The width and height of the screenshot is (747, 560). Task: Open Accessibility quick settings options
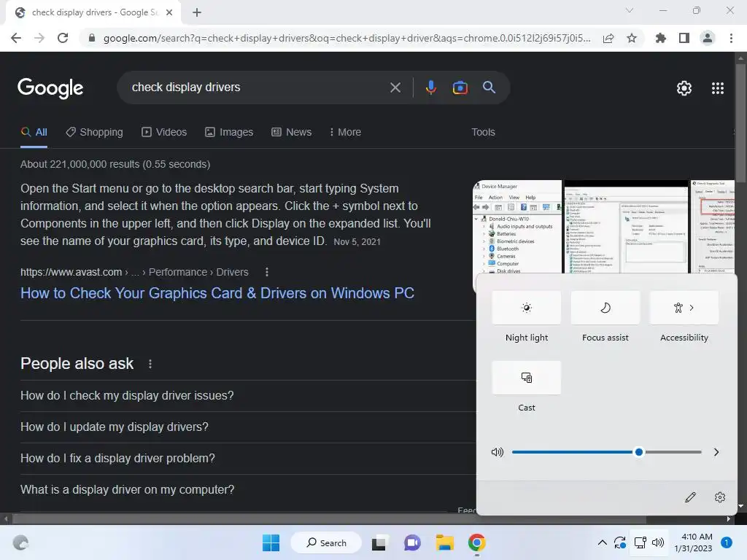point(684,308)
